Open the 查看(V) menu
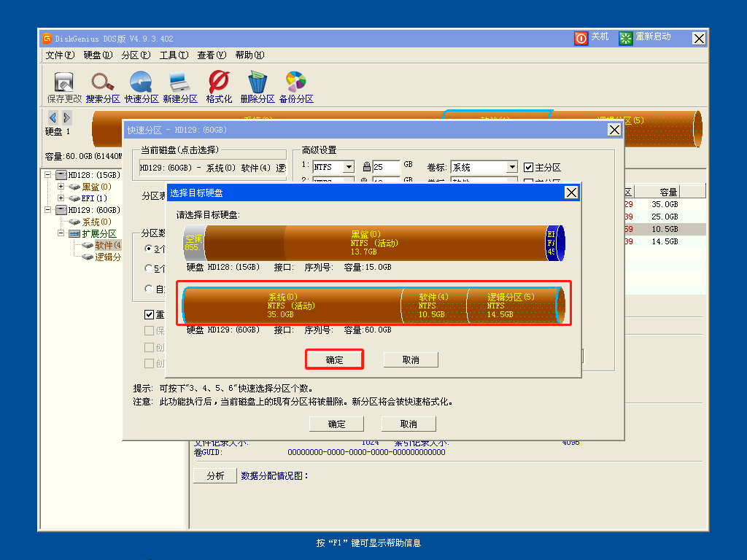The image size is (747, 560). pyautogui.click(x=212, y=55)
